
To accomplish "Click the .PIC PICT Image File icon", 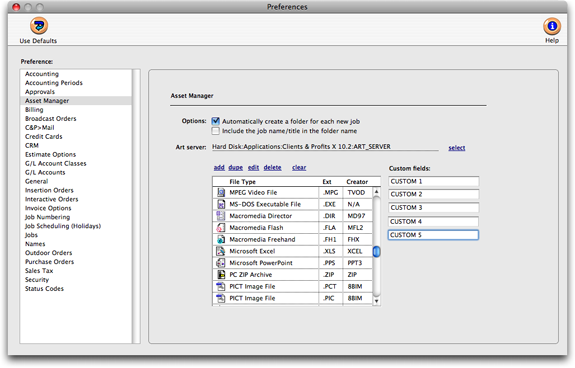I will pos(221,298).
